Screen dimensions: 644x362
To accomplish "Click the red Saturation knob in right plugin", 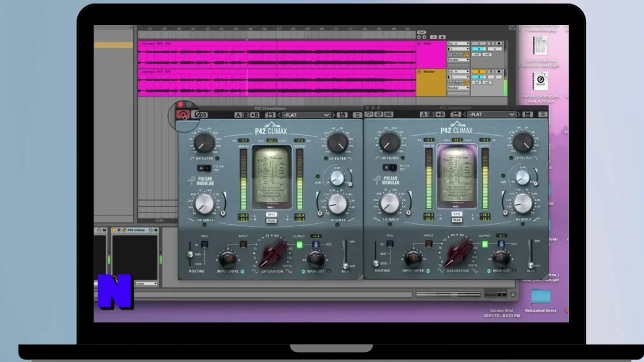I will [458, 253].
